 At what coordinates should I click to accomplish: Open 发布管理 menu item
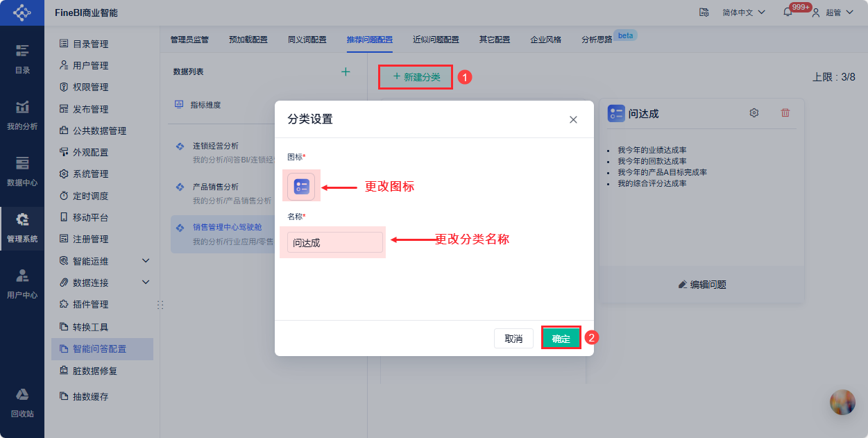pos(102,109)
